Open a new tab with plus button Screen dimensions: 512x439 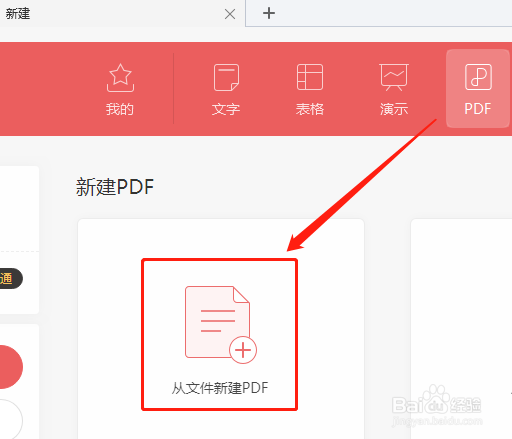[269, 13]
